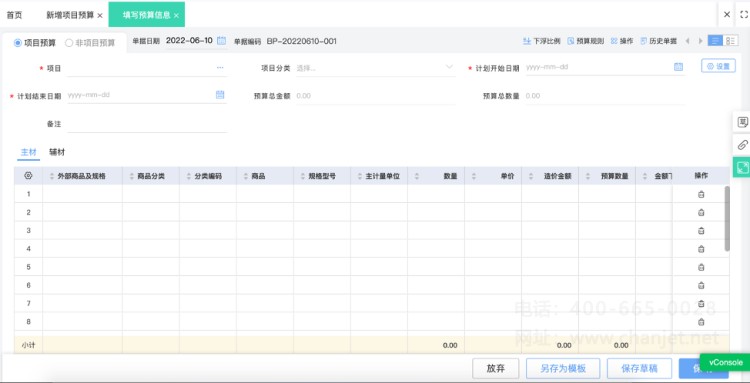Open the vConsole button
The image size is (750, 383).
(725, 362)
